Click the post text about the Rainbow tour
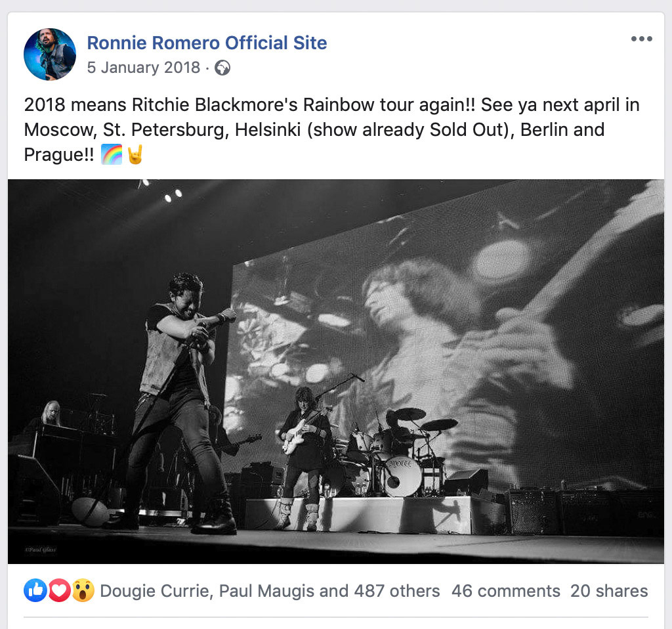The width and height of the screenshot is (672, 629). point(331,129)
